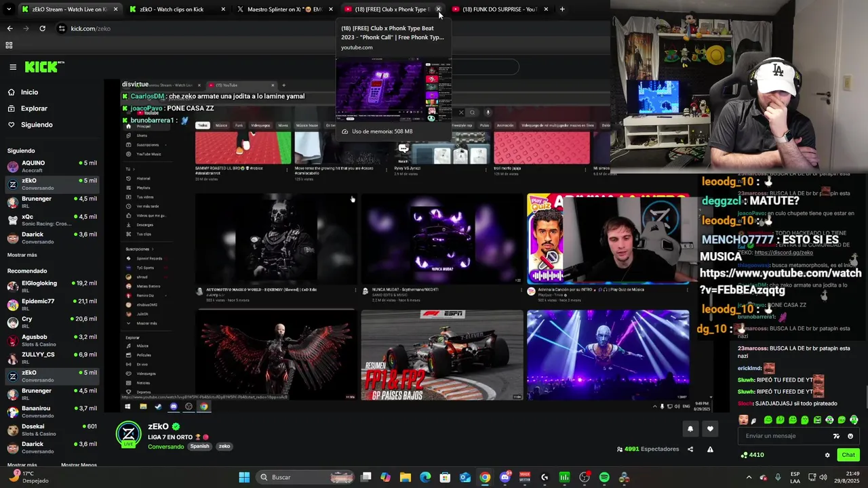Reload the kick.com page
Image resolution: width=868 pixels, height=488 pixels.
click(x=42, y=28)
